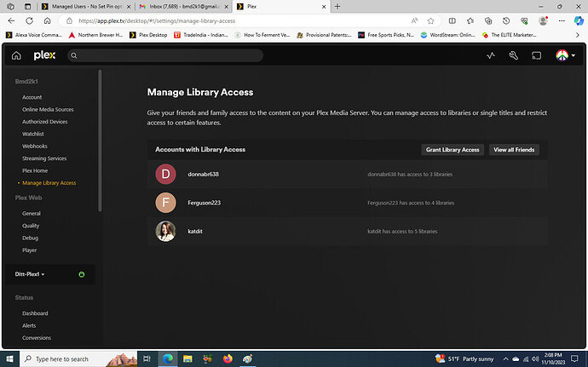Click 'katdit has access to 5 libraries'
Viewport: 588px width, 367px height.
point(402,232)
